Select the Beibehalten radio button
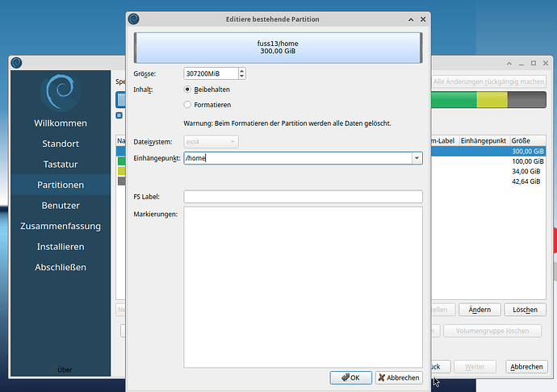Viewport: 557px width, 392px height. [187, 90]
